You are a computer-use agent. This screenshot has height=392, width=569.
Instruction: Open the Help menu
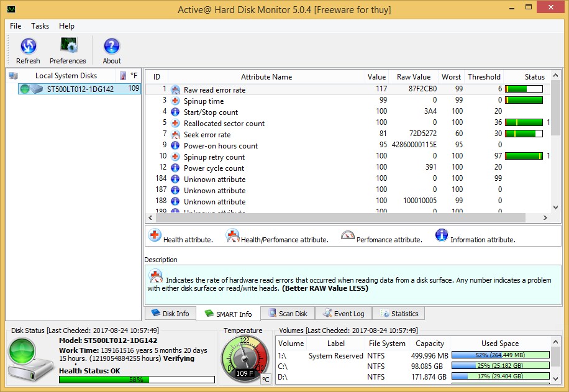(66, 26)
